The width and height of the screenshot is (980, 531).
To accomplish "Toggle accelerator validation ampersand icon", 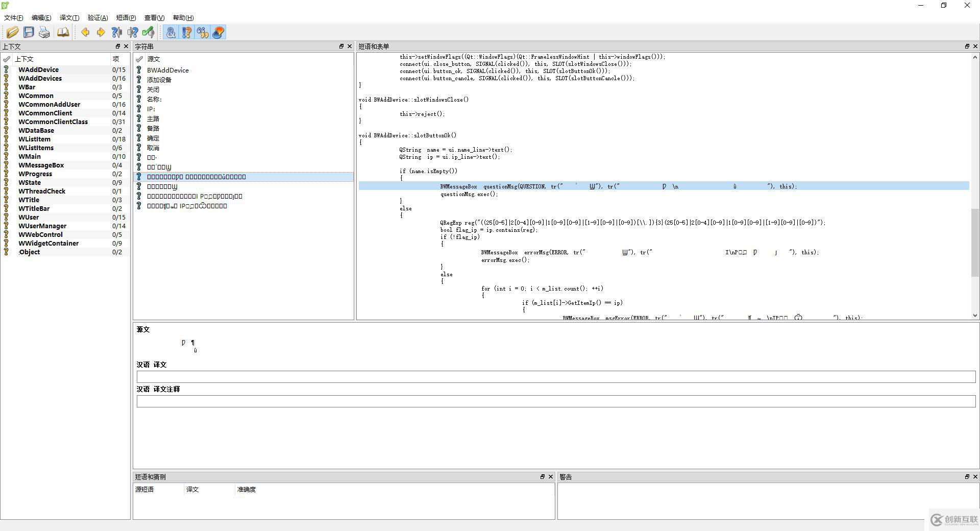I will 171,33.
